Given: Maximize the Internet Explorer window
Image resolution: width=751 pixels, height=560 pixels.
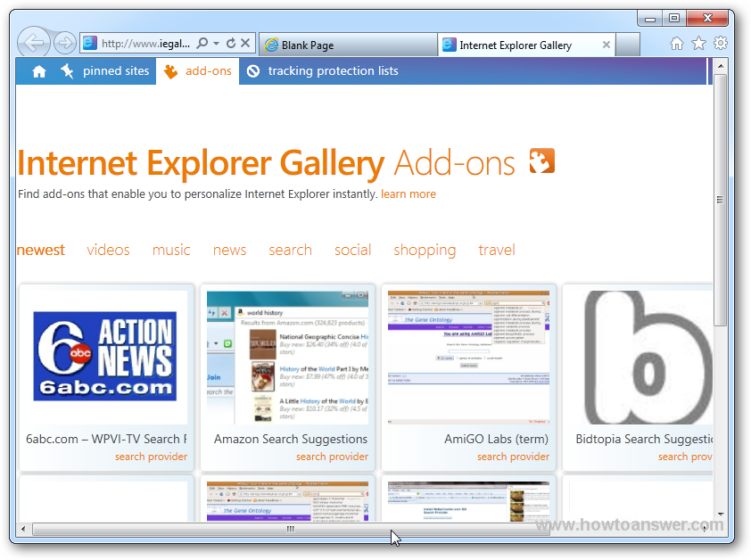Looking at the screenshot, I should tap(674, 18).
